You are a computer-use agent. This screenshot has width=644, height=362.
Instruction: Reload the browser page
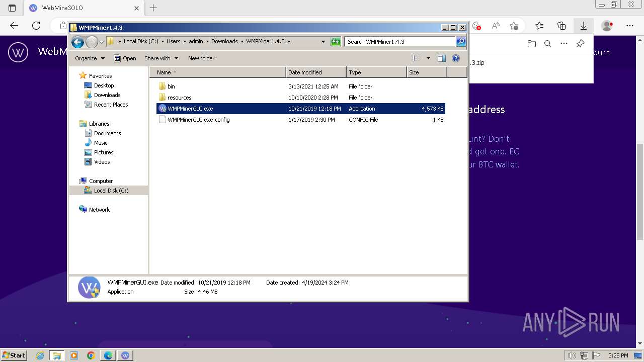[x=36, y=26]
